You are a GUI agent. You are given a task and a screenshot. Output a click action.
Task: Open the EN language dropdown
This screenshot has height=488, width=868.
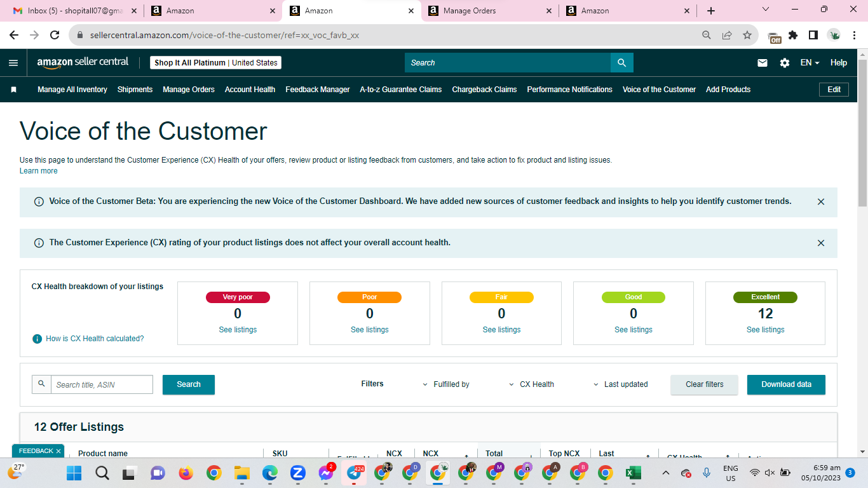click(x=810, y=63)
